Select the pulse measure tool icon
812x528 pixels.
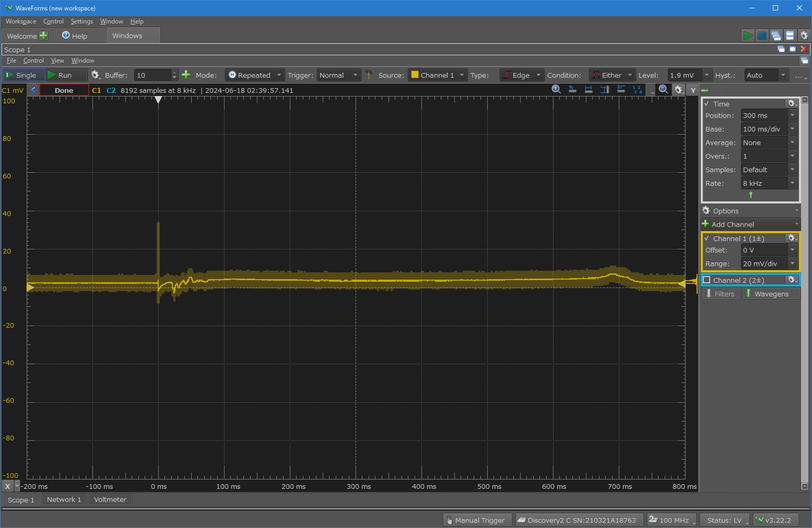[621, 89]
